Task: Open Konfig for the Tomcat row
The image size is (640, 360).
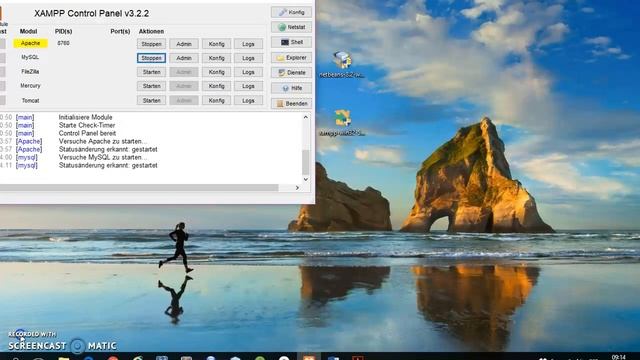Action: coord(216,100)
